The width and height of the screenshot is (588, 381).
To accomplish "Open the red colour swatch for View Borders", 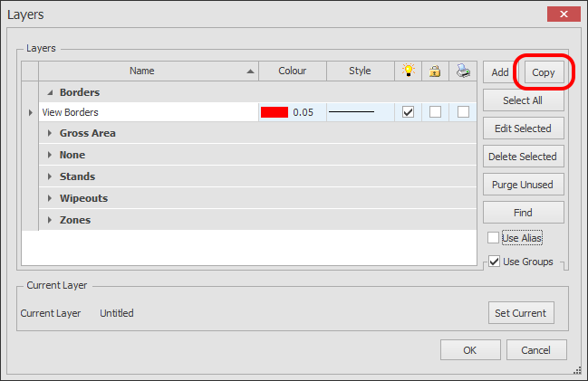I will pyautogui.click(x=275, y=112).
